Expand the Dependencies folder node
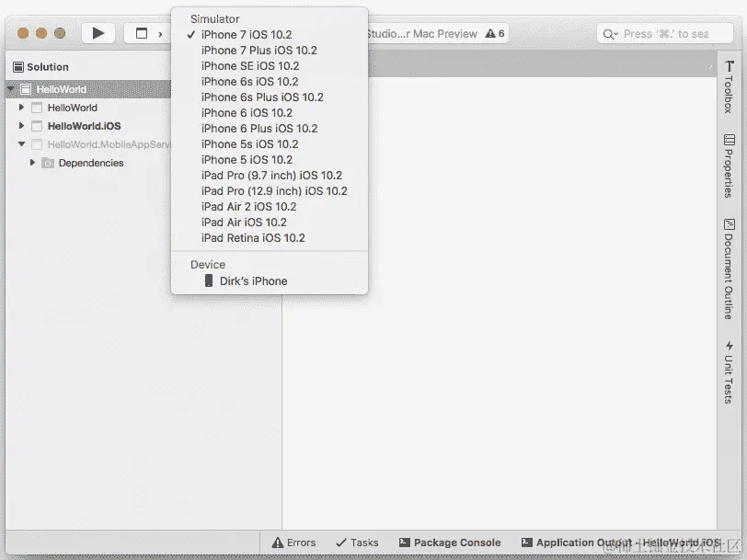The width and height of the screenshot is (747, 560). tap(32, 163)
